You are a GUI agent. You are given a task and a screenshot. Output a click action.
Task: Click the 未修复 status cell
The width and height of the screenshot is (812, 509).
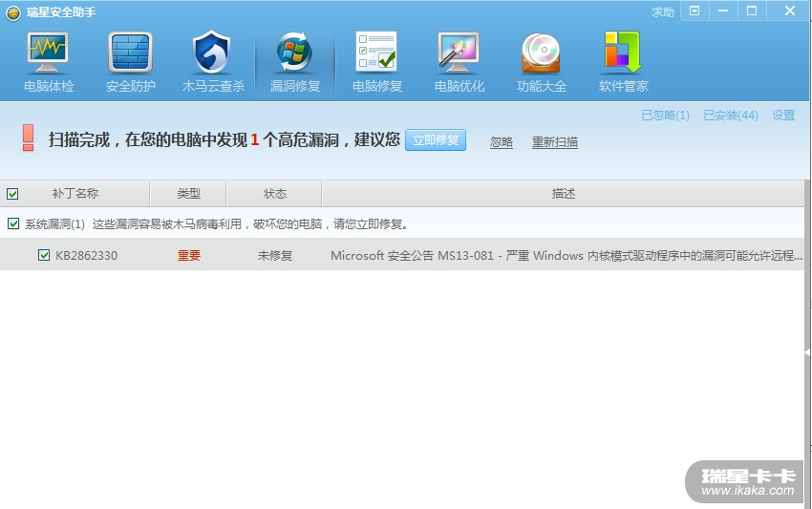coord(275,255)
